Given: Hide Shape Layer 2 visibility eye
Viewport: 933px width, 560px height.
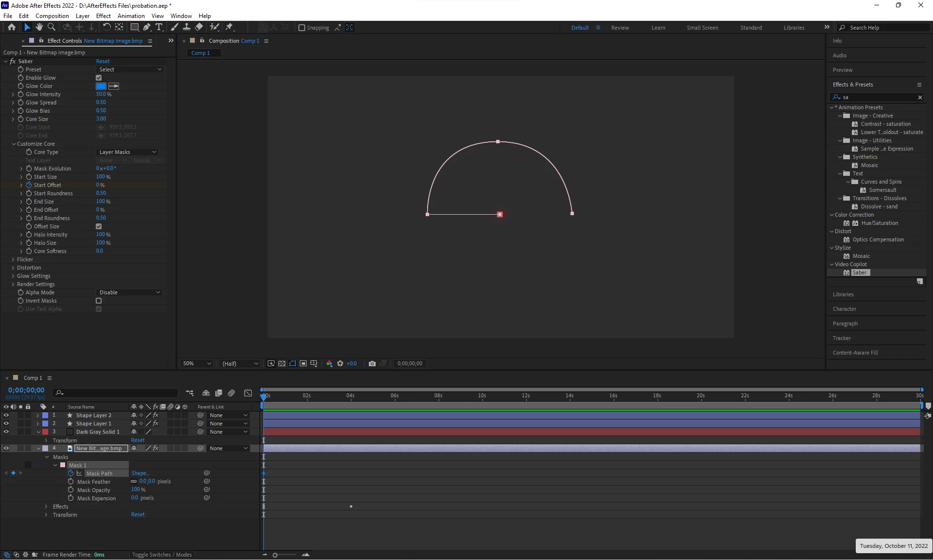Looking at the screenshot, I should click(6, 415).
